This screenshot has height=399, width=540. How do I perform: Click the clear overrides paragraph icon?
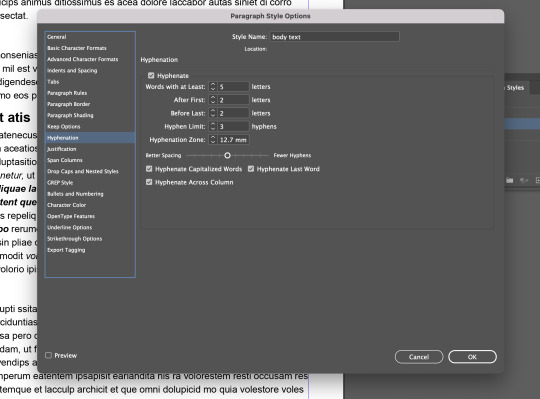click(524, 180)
